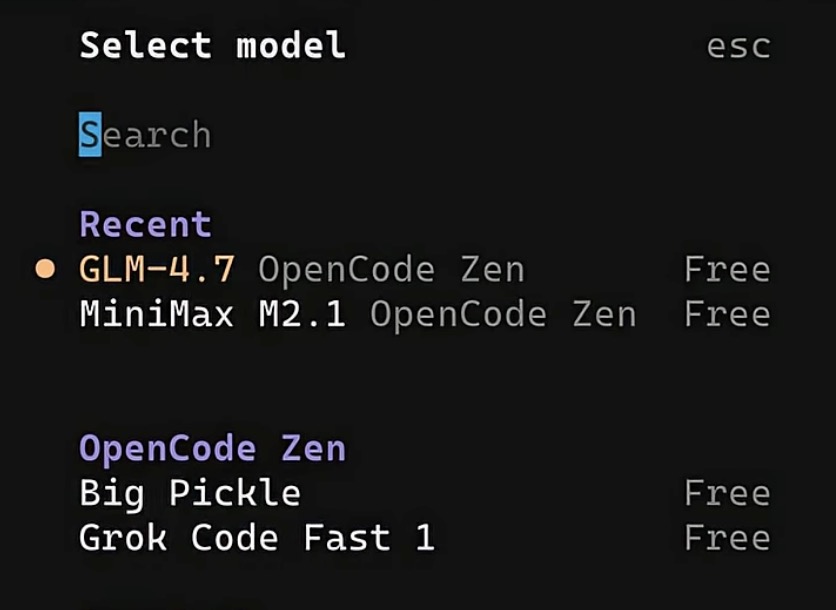Click the Free label on GLM-4.7 row

[x=727, y=269]
